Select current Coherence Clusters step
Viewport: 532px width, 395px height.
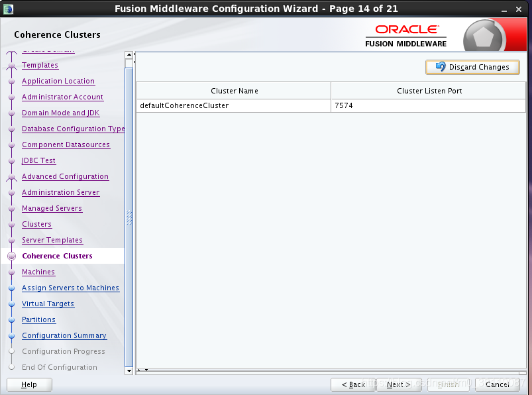pyautogui.click(x=57, y=256)
